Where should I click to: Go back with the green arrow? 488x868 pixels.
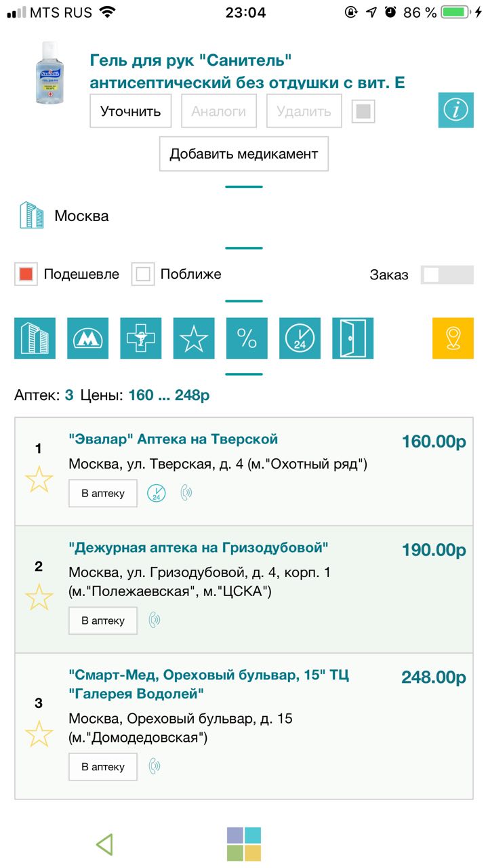(x=104, y=844)
